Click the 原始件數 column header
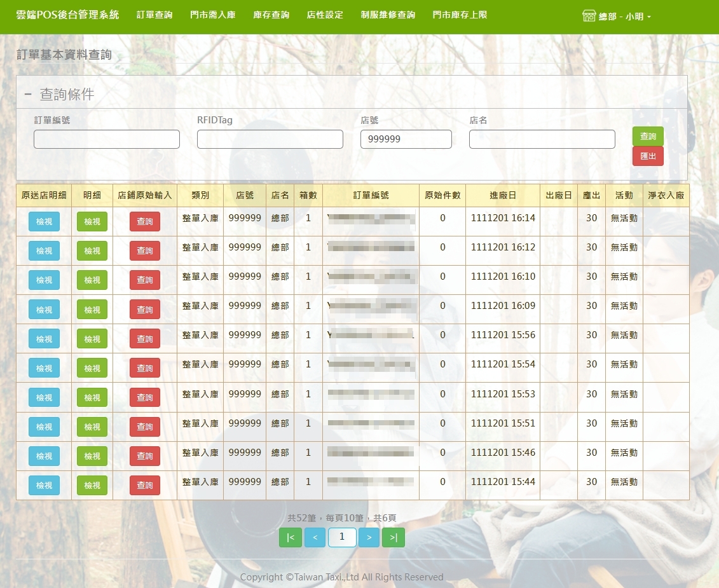 pos(442,195)
